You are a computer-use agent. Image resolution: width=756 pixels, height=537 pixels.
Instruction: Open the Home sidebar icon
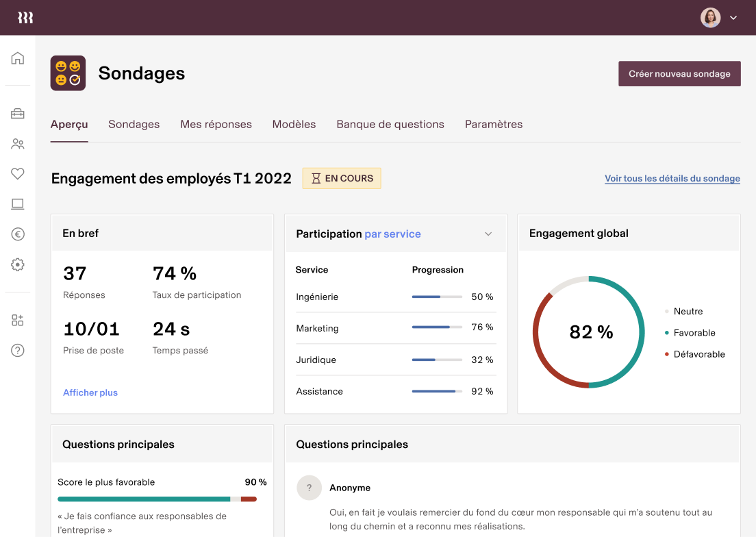click(18, 58)
